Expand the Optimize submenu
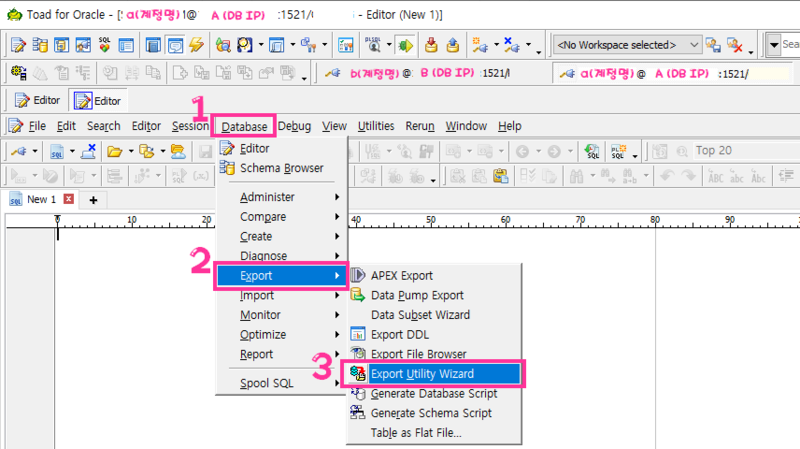This screenshot has width=800, height=449. pos(281,335)
